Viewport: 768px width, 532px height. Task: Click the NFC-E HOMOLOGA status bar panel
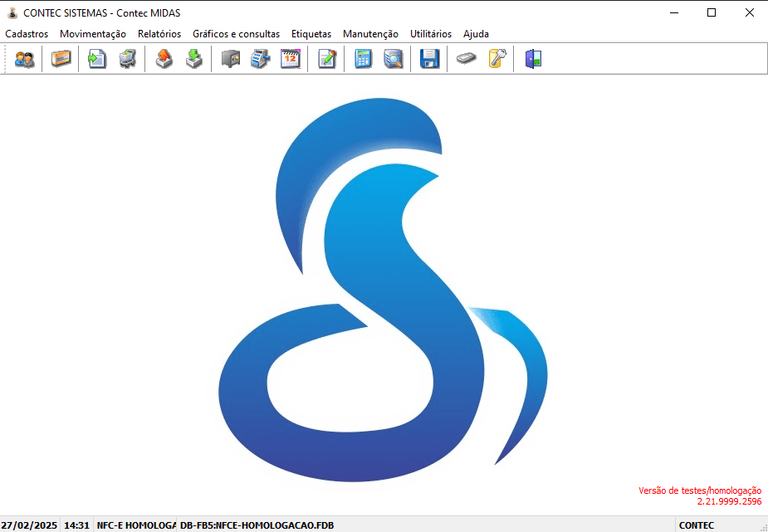135,525
